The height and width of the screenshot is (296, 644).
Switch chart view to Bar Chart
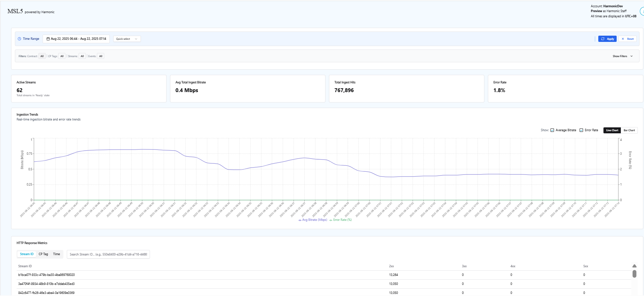point(629,130)
